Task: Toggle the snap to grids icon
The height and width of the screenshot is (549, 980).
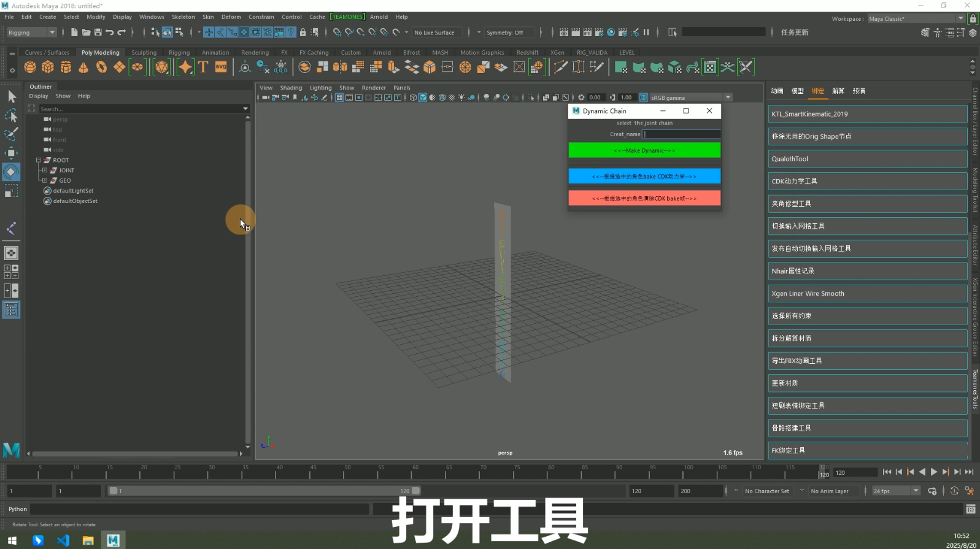Action: pos(337,33)
